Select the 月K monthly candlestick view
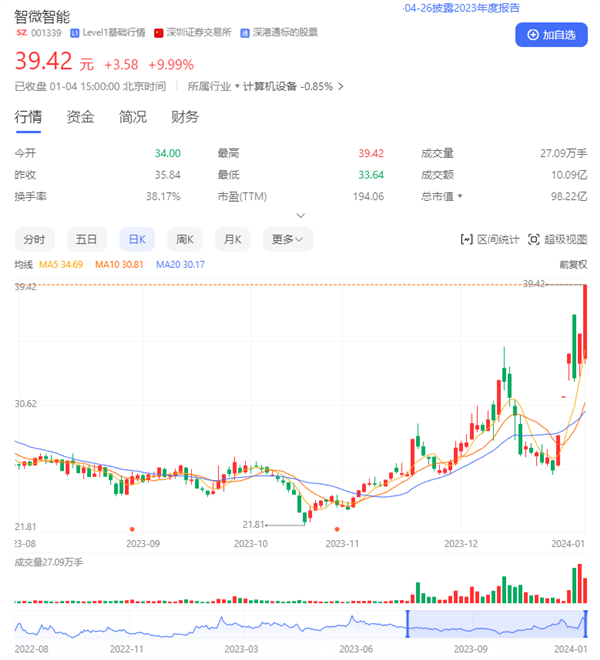Image resolution: width=600 pixels, height=660 pixels. coord(234,239)
